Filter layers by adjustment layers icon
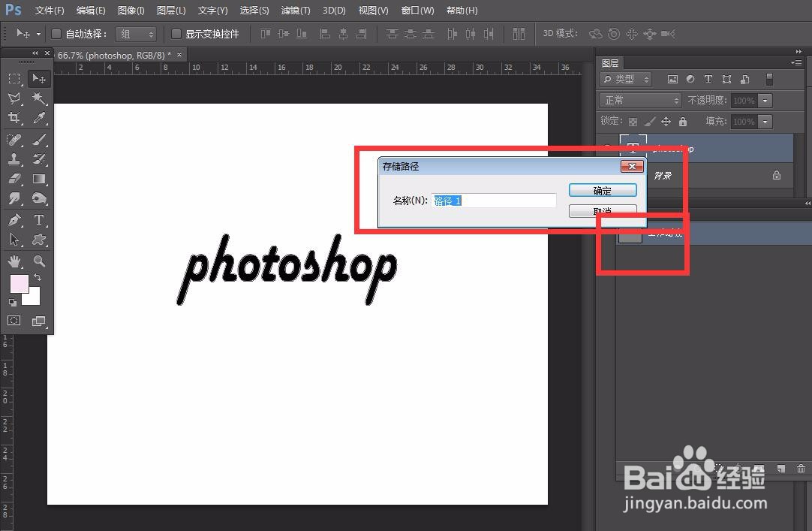 tap(690, 80)
